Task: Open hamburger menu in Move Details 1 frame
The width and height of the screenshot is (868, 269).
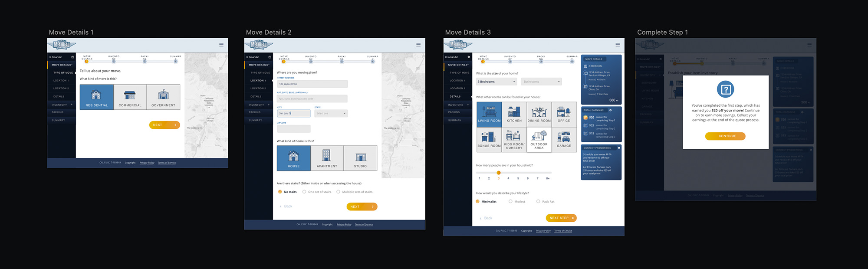Action: [x=221, y=45]
